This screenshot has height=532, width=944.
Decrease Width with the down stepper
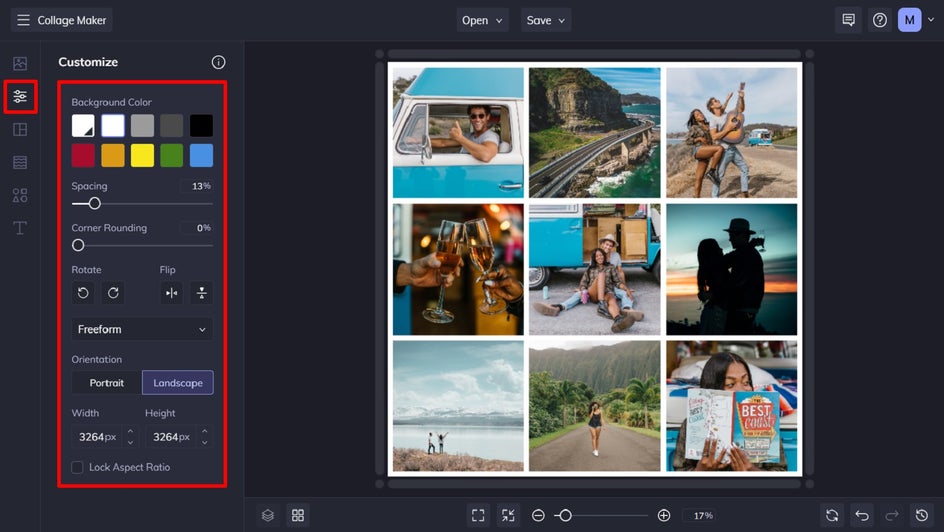(x=130, y=443)
